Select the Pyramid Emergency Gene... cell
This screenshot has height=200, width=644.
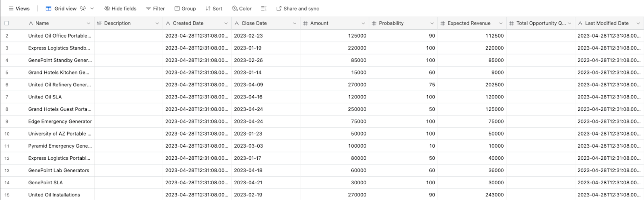(60, 146)
